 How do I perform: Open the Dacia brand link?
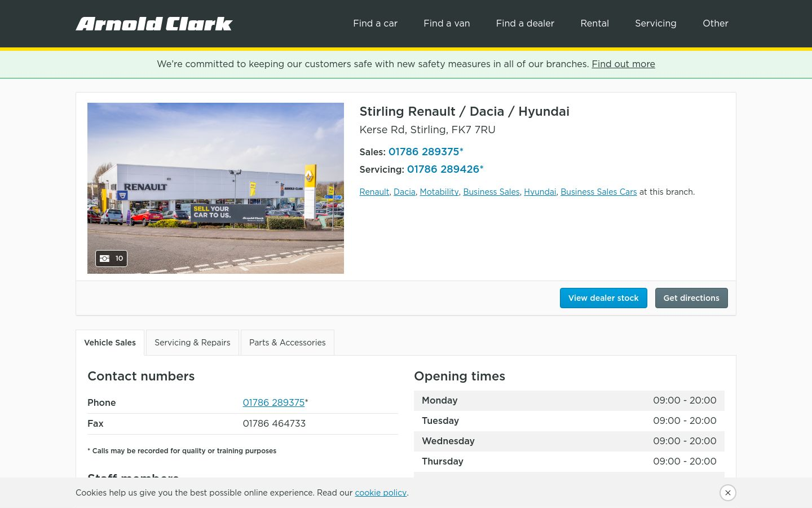[x=404, y=192]
